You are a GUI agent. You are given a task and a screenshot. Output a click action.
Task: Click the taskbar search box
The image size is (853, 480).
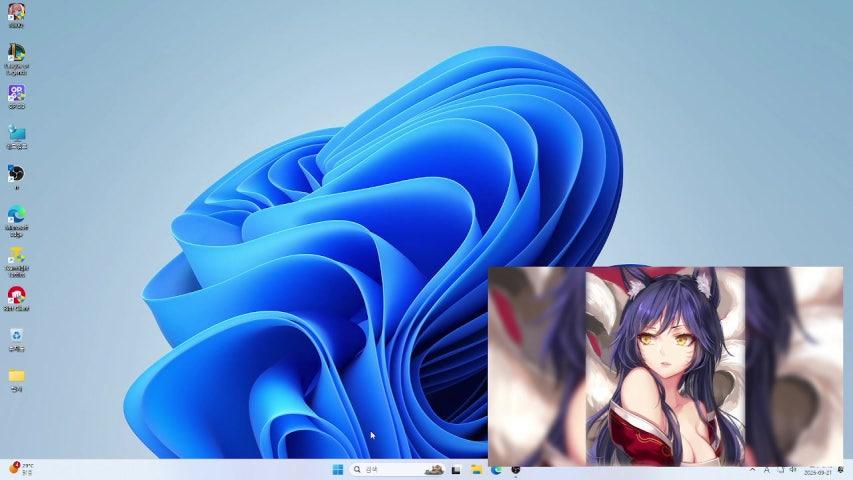tap(397, 469)
